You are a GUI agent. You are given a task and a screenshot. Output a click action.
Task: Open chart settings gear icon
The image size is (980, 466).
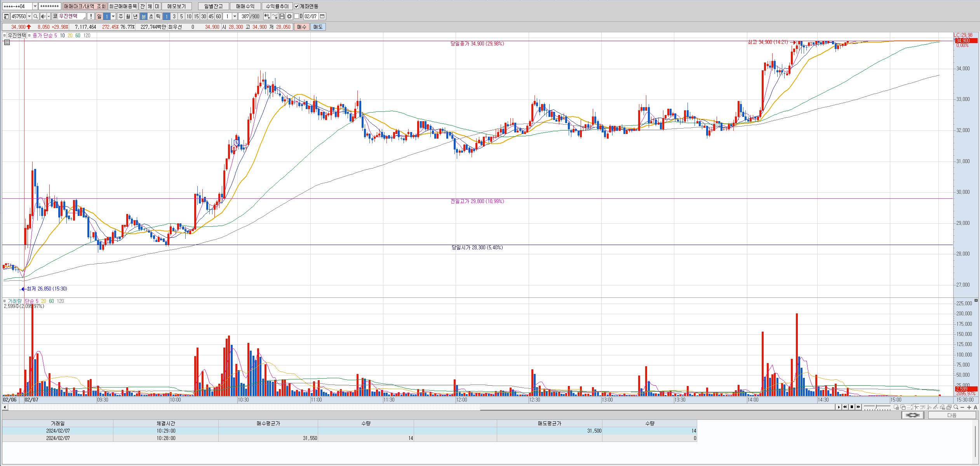tap(289, 16)
